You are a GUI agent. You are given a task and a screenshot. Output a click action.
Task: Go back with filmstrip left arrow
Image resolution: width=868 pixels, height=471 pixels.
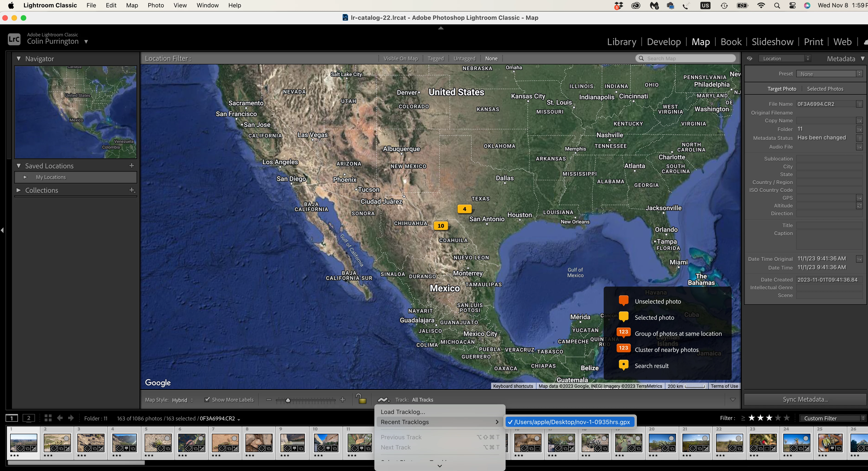pos(60,418)
